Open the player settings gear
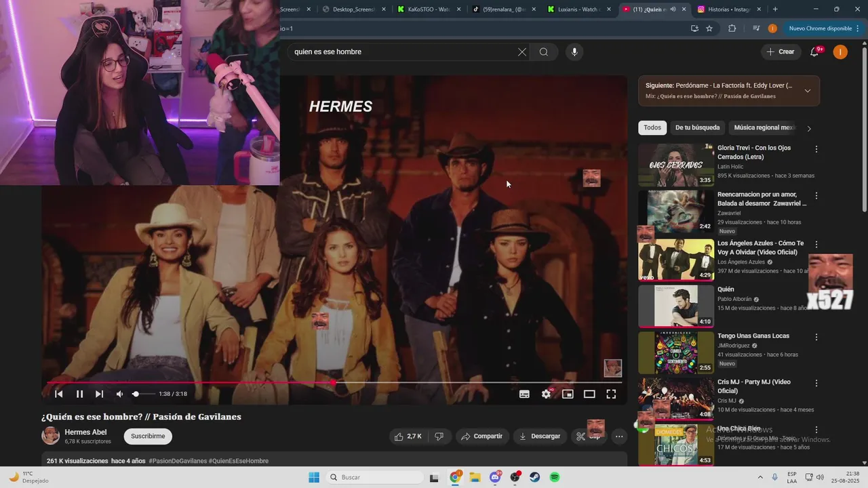 coord(546,394)
